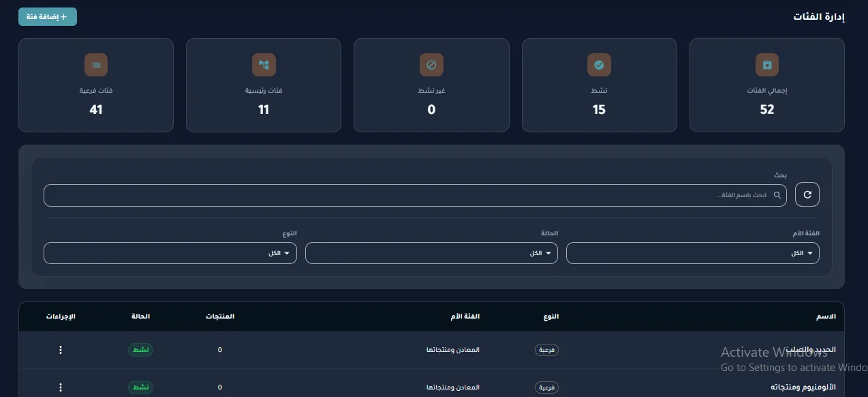Viewport: 868px width, 397px height.
Task: Focus the ابحث باسم الفئة search field
Action: (415, 195)
